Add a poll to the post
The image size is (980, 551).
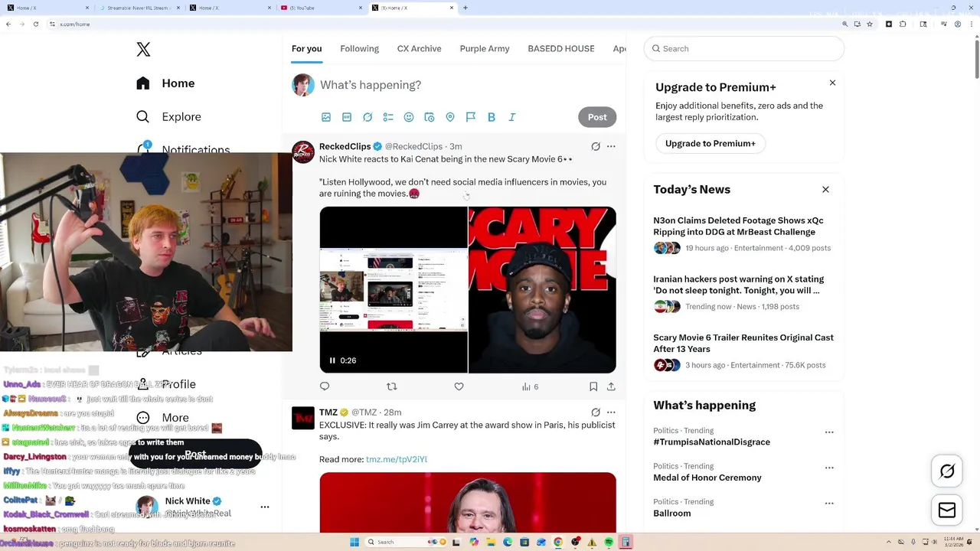pos(388,117)
